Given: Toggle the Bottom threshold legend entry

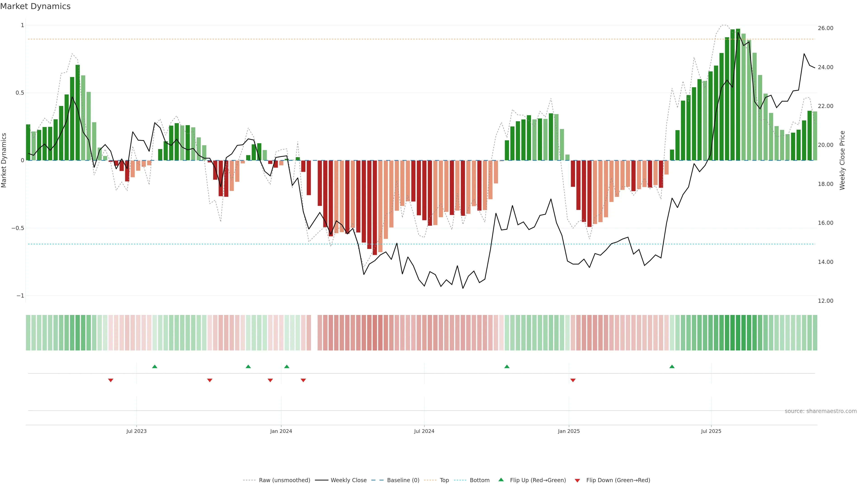Looking at the screenshot, I should point(479,480).
